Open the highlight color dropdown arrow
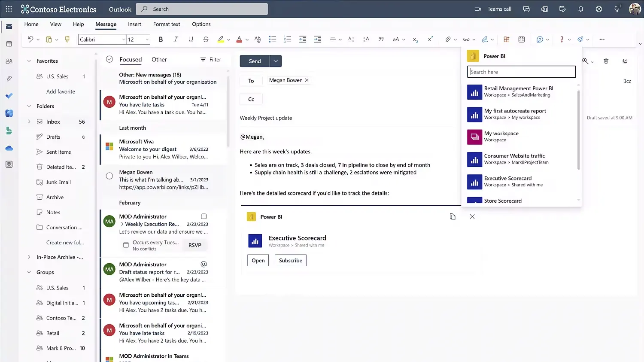Screen dimensions: 644x362 point(228,40)
